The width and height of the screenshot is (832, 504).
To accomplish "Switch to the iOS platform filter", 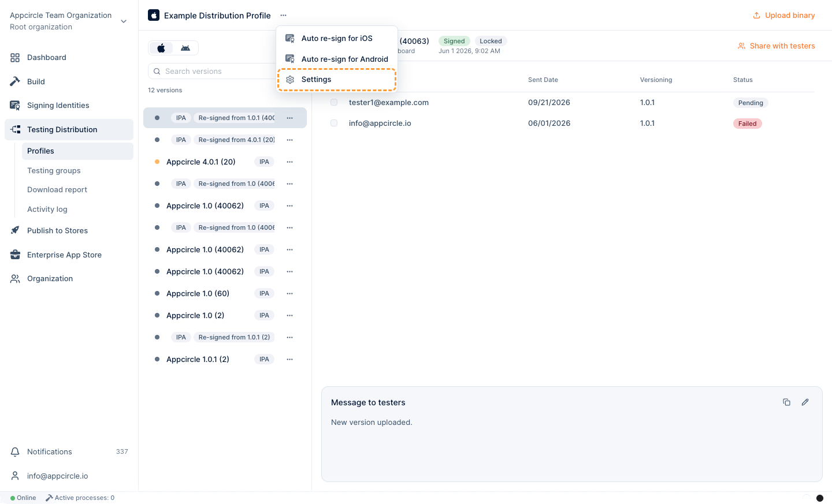I will tap(161, 48).
